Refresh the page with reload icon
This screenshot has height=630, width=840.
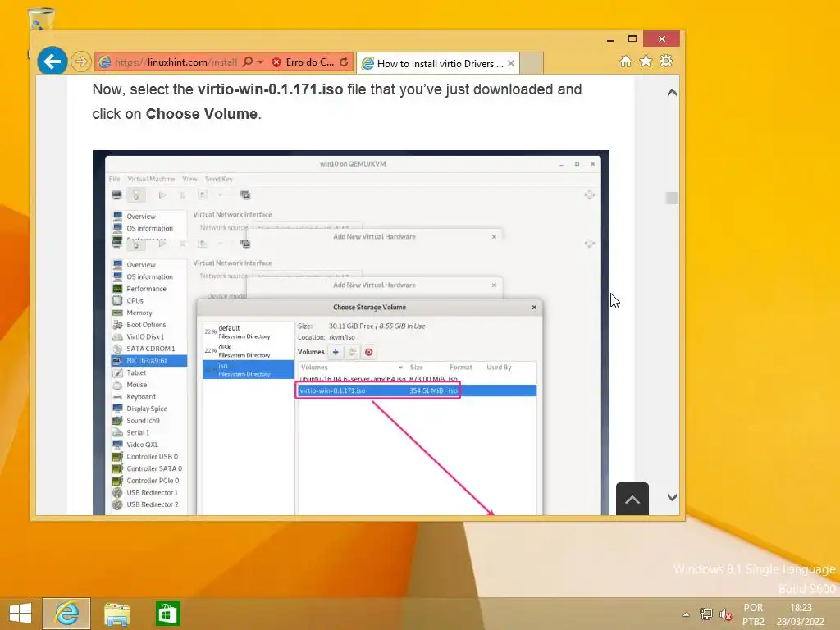click(344, 62)
